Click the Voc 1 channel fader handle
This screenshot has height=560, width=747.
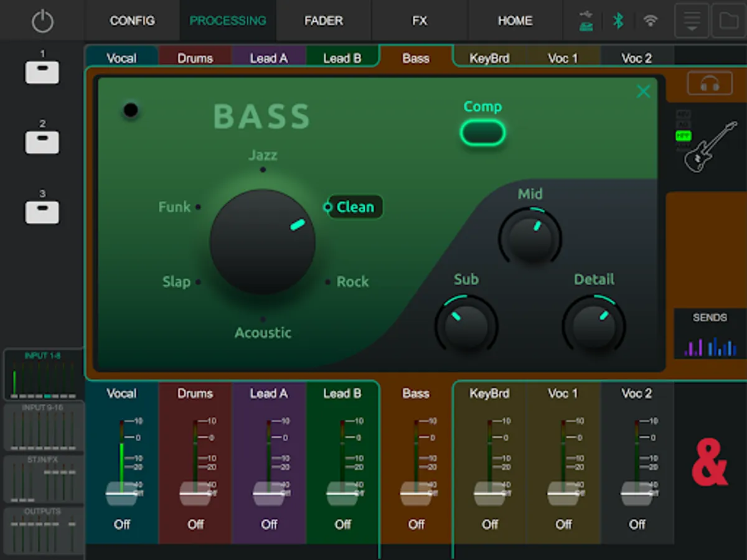[x=563, y=493]
